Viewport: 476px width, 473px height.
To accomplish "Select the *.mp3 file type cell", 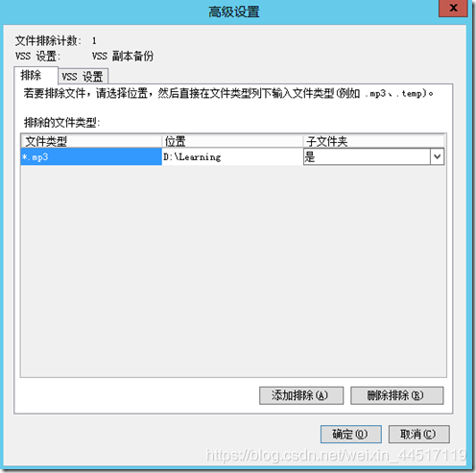I will [91, 156].
